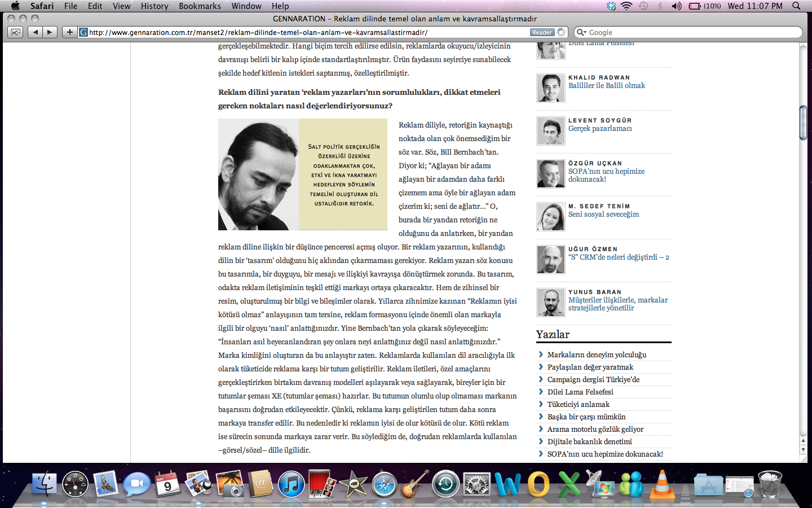The height and width of the screenshot is (508, 812).
Task: Click the Safari forward arrow button
Action: [x=50, y=32]
